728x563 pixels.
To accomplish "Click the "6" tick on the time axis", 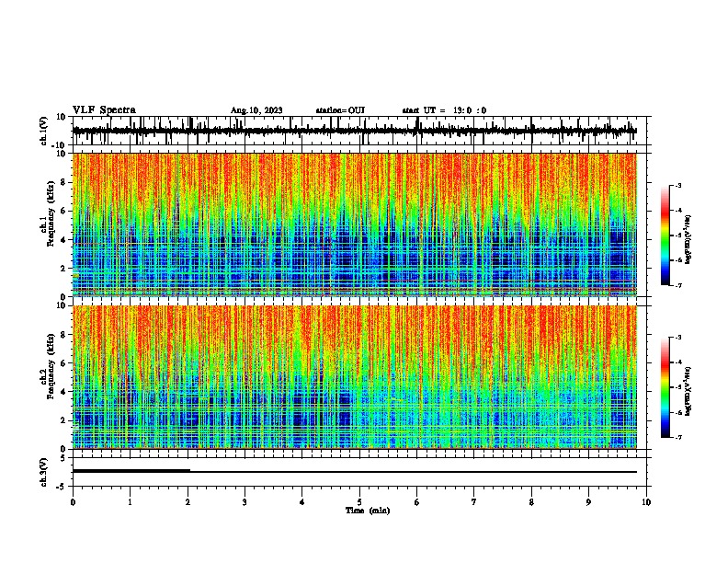I will click(417, 502).
